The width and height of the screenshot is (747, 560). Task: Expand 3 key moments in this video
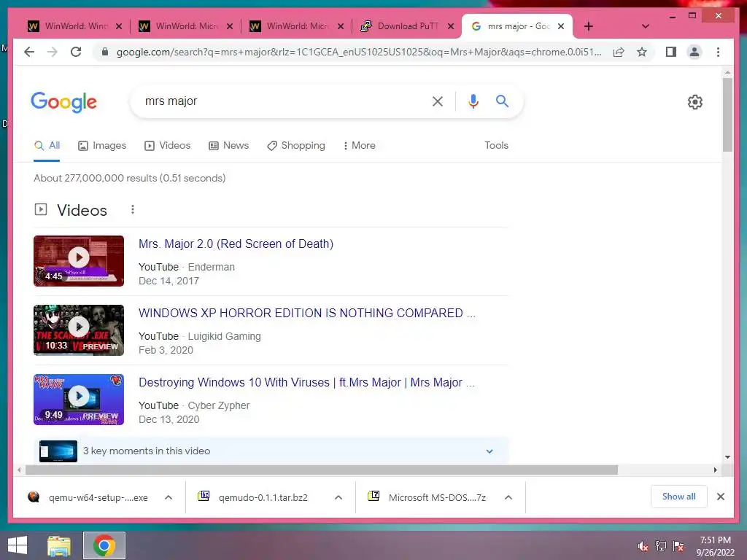pyautogui.click(x=271, y=451)
